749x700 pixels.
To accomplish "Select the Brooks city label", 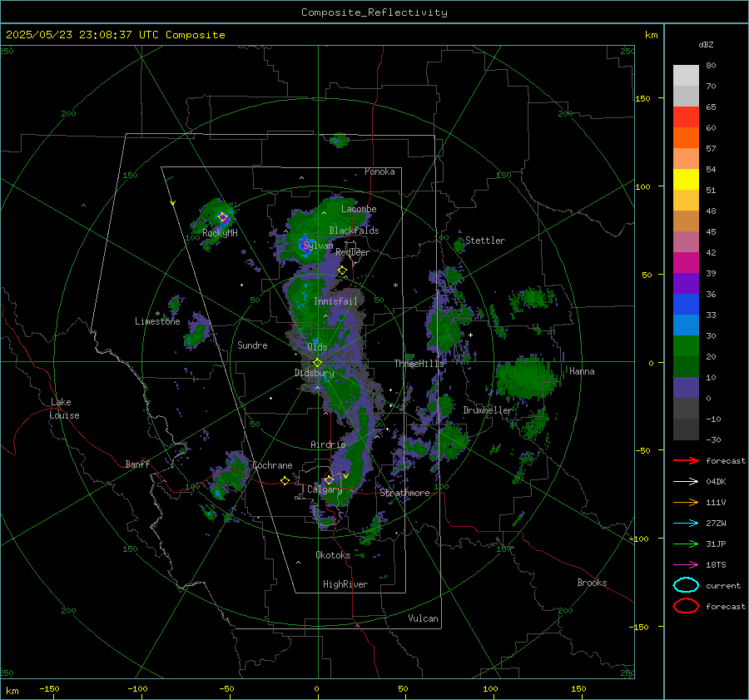I will click(x=592, y=583).
